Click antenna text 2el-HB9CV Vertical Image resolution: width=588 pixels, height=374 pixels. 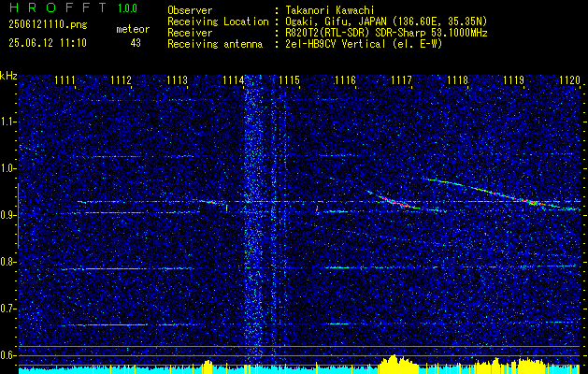336,44
